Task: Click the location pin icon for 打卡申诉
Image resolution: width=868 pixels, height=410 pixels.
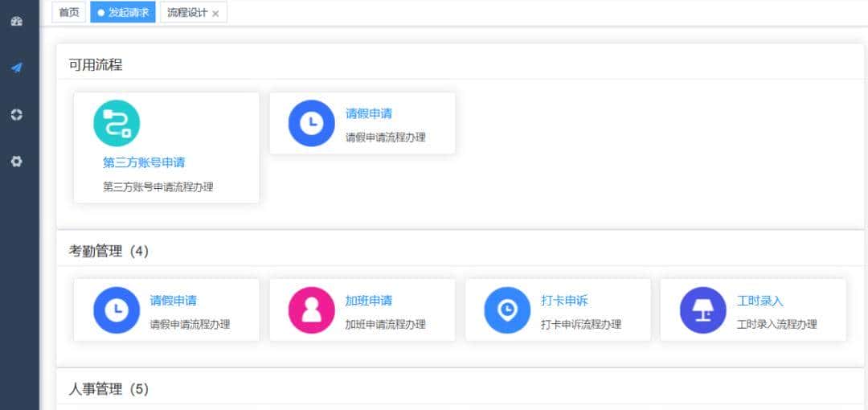Action: (x=507, y=310)
